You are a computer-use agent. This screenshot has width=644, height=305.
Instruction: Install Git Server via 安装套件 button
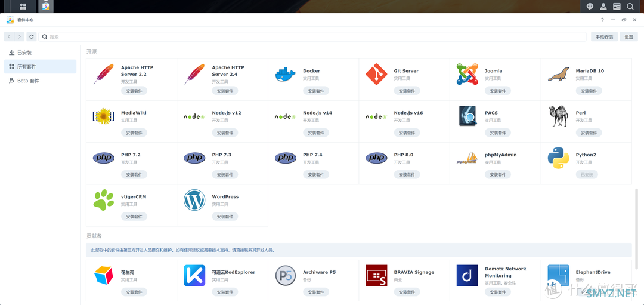pos(407,91)
